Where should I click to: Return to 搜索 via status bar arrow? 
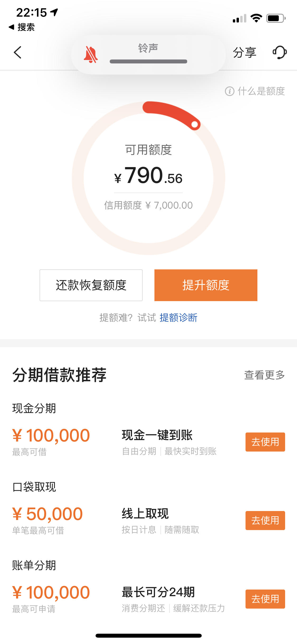pos(21,27)
